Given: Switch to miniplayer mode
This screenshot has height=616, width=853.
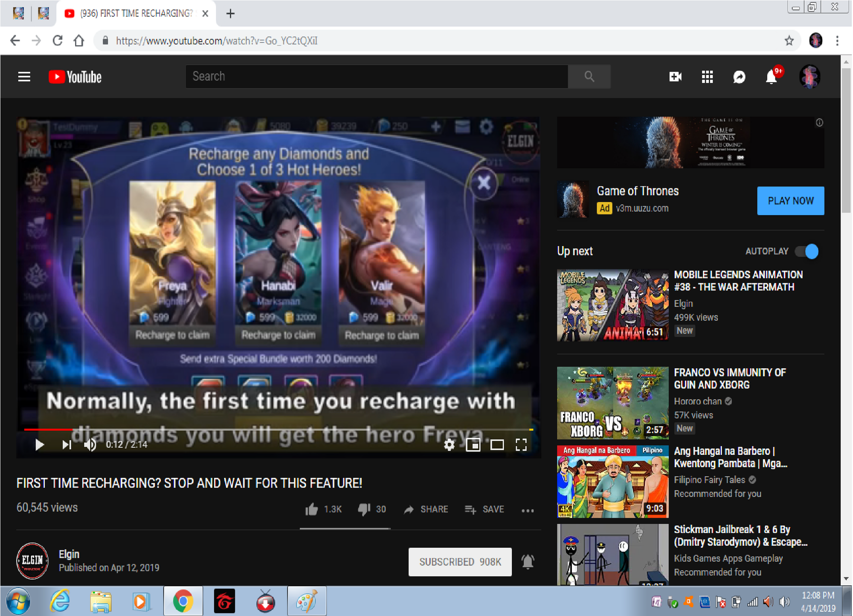Looking at the screenshot, I should [473, 445].
